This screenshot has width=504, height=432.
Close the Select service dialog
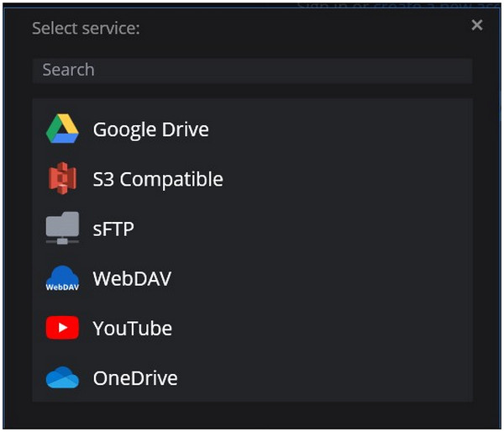tap(477, 25)
